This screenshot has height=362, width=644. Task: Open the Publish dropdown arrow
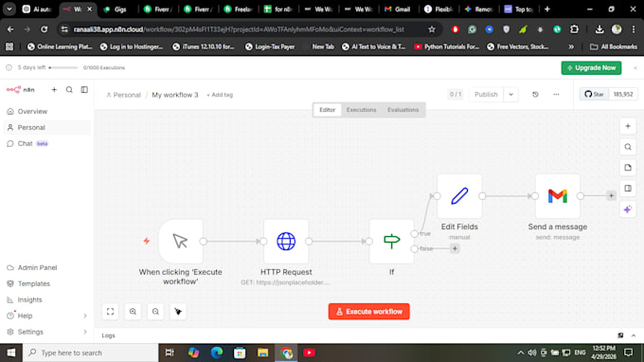(x=510, y=95)
